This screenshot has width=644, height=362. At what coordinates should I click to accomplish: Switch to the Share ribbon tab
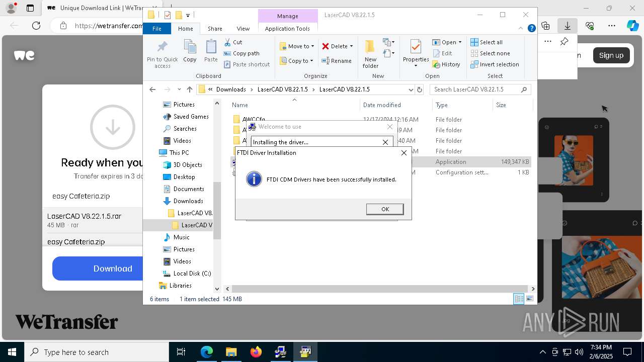215,29
